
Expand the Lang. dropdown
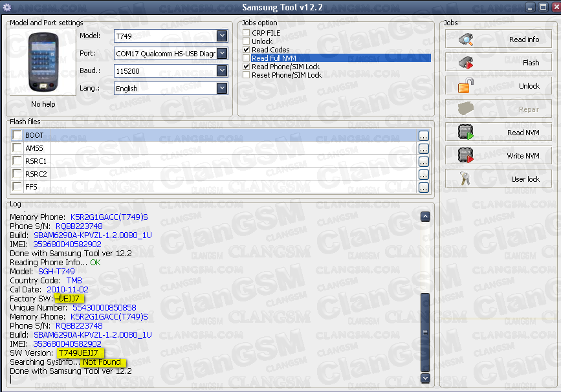(x=222, y=89)
